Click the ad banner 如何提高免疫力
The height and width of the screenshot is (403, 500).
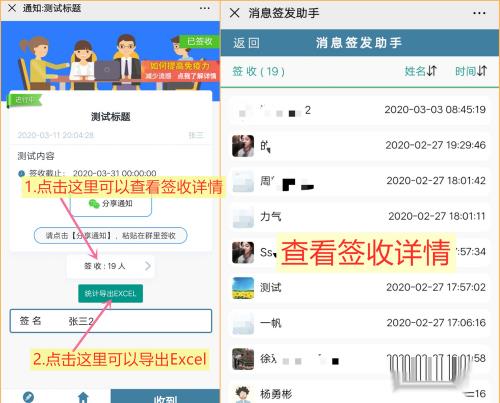click(180, 71)
